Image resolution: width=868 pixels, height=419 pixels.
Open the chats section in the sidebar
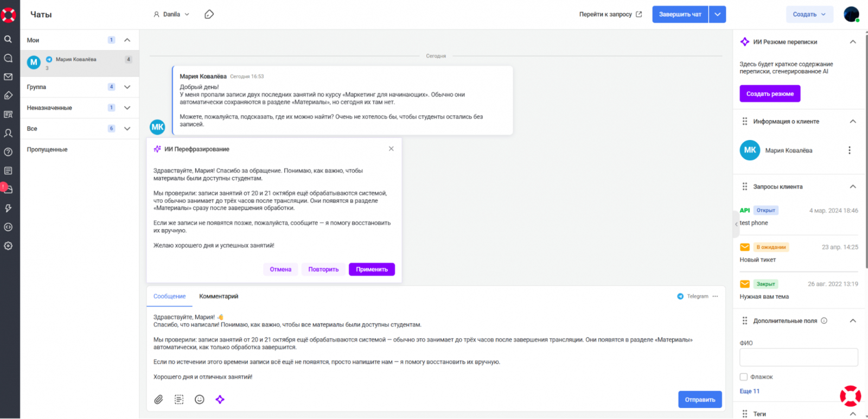click(x=8, y=58)
